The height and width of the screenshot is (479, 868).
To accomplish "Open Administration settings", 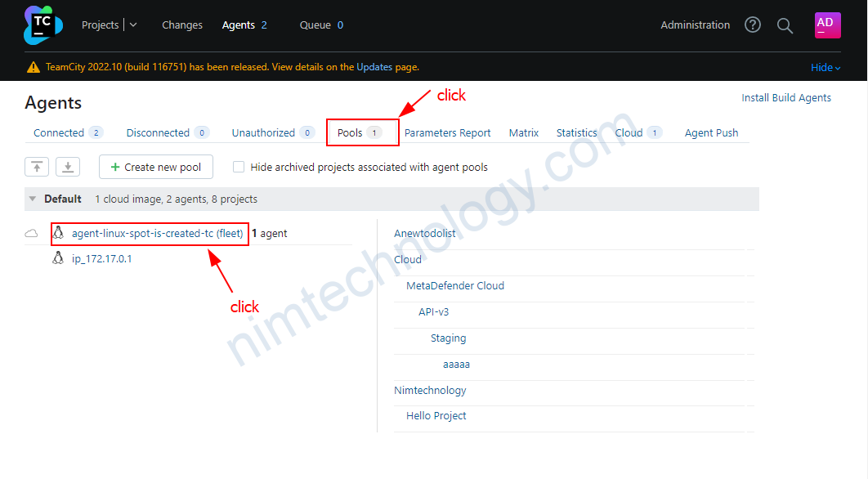I will coord(696,25).
